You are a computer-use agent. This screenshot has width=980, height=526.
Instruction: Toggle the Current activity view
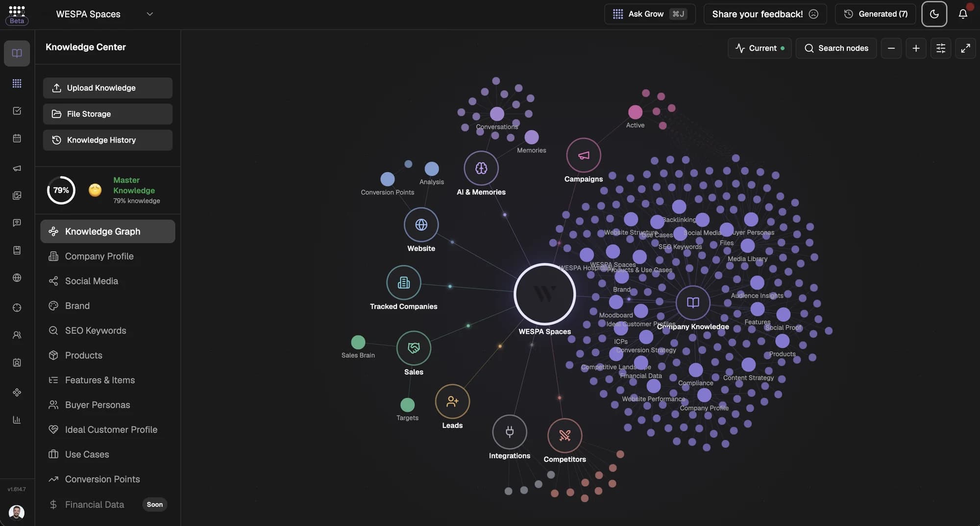point(759,48)
